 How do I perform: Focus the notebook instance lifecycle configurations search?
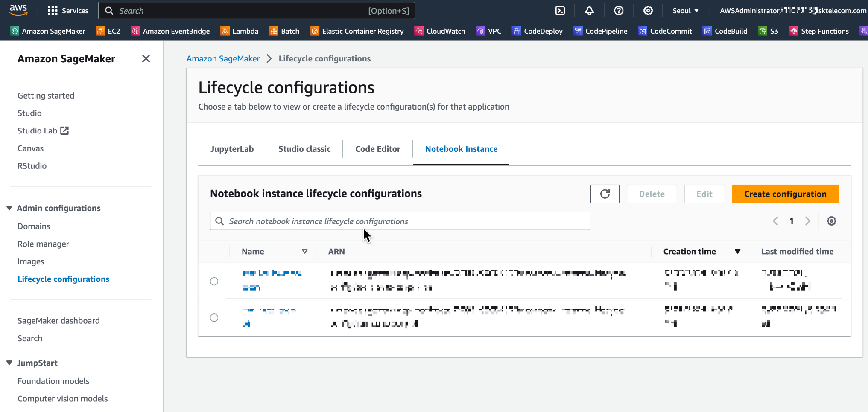tap(400, 221)
